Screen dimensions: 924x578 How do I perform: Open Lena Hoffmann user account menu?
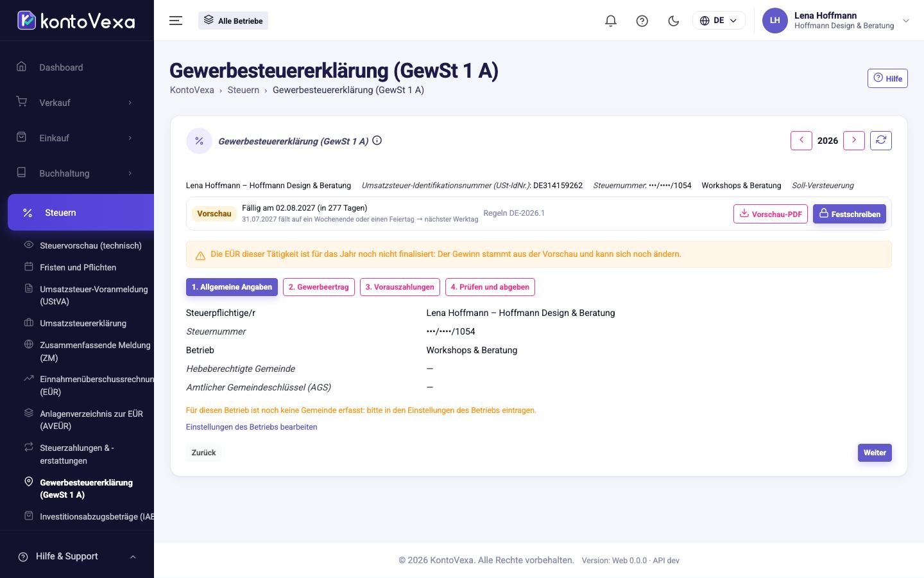[x=836, y=21]
